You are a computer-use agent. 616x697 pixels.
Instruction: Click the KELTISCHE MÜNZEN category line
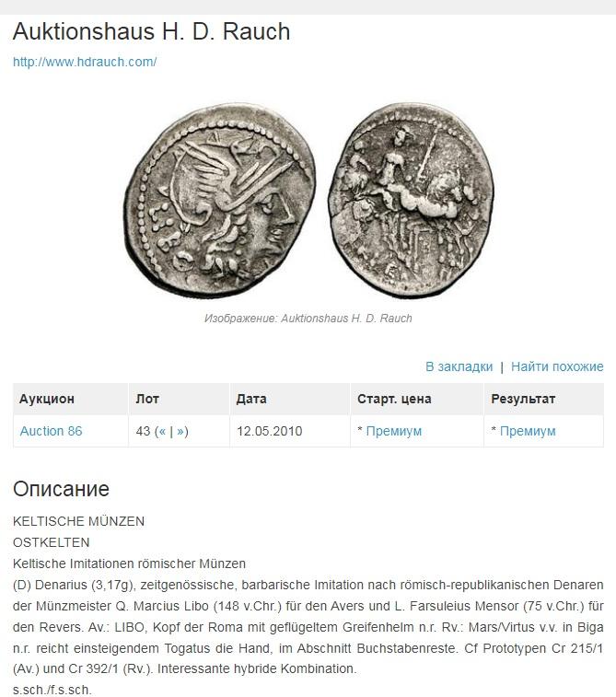78,521
